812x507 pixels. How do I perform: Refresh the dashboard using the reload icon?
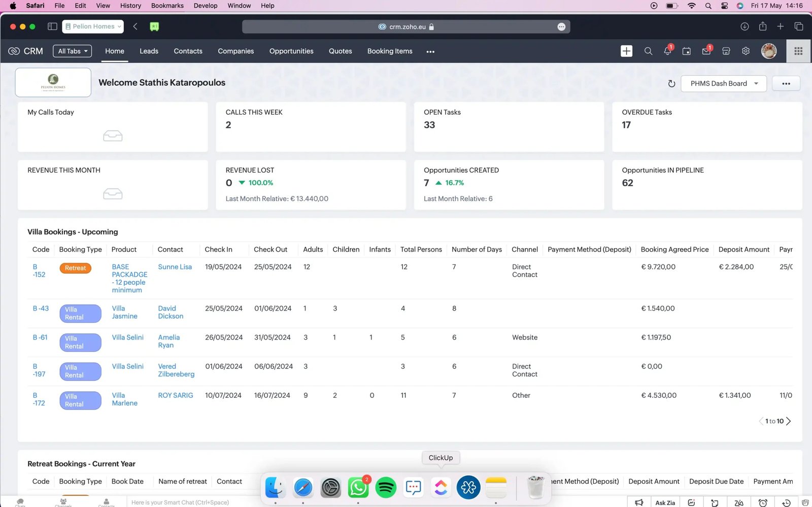point(671,84)
